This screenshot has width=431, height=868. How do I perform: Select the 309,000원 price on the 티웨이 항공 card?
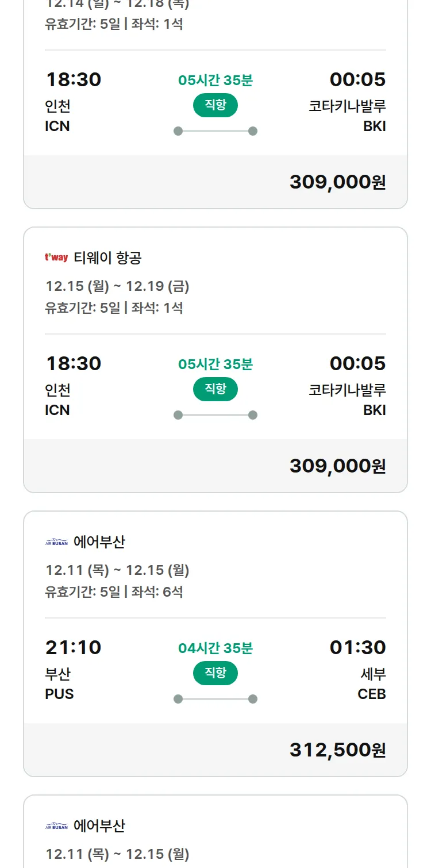[x=337, y=466]
